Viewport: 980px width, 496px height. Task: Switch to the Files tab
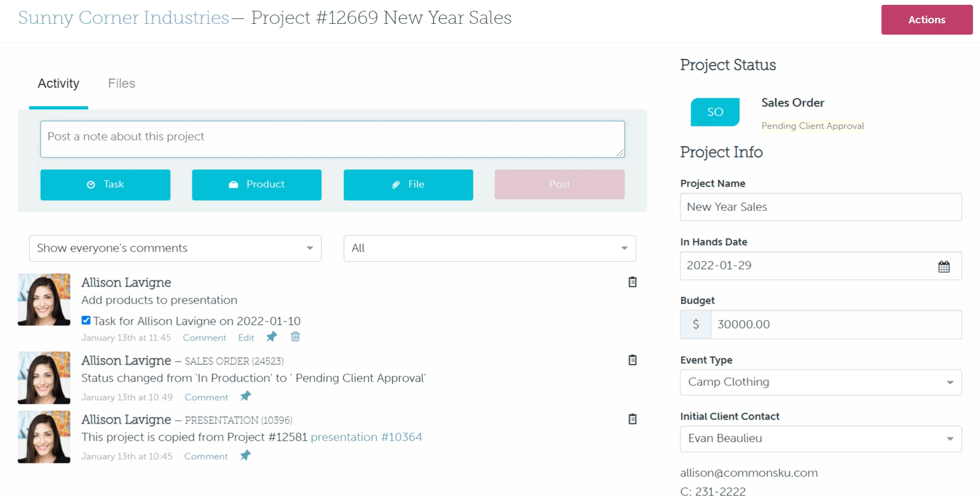(121, 83)
